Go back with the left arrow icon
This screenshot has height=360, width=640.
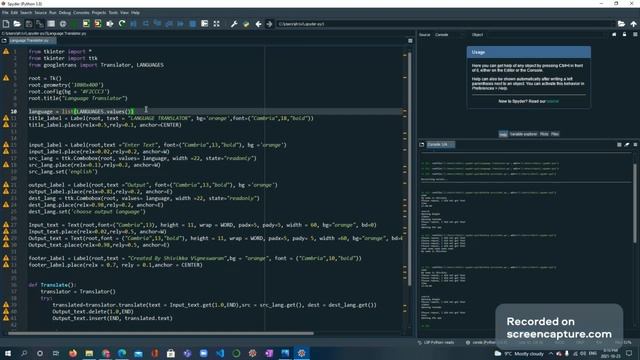pyautogui.click(x=258, y=24)
